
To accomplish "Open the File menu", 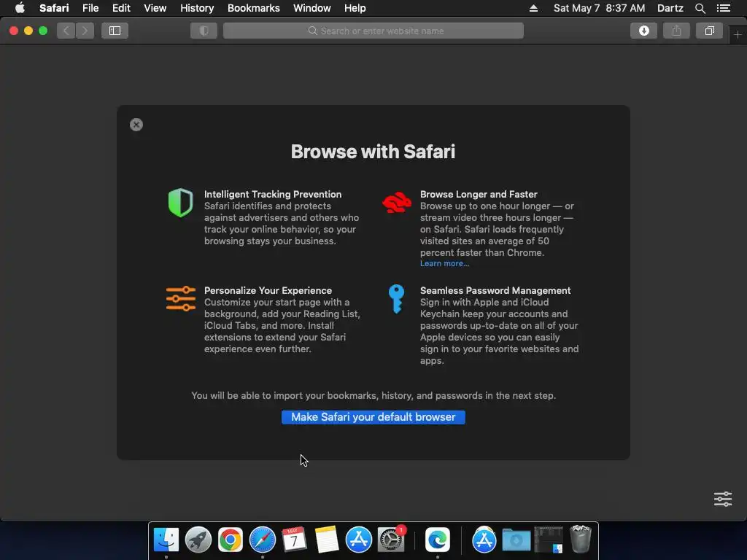I will tap(90, 8).
